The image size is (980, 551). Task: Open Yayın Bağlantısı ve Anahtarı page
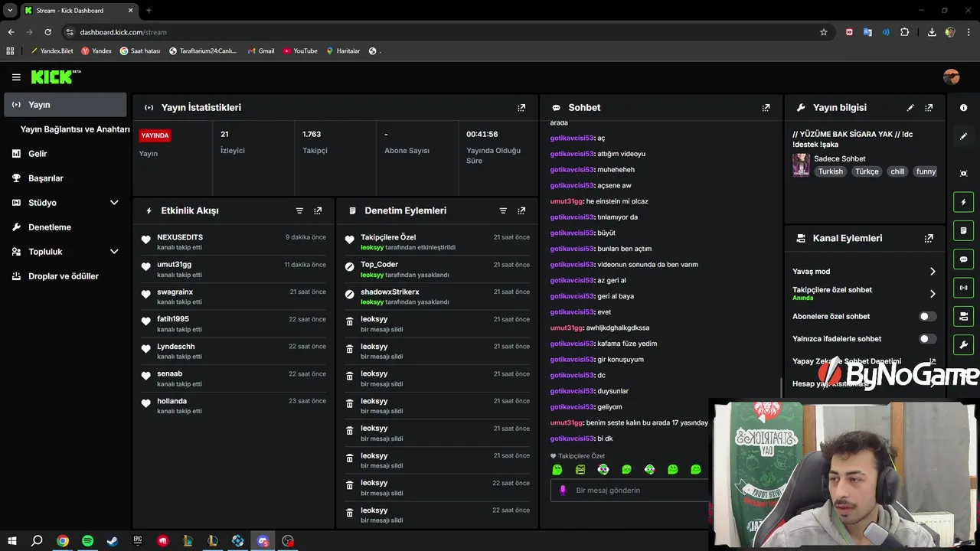pyautogui.click(x=75, y=129)
